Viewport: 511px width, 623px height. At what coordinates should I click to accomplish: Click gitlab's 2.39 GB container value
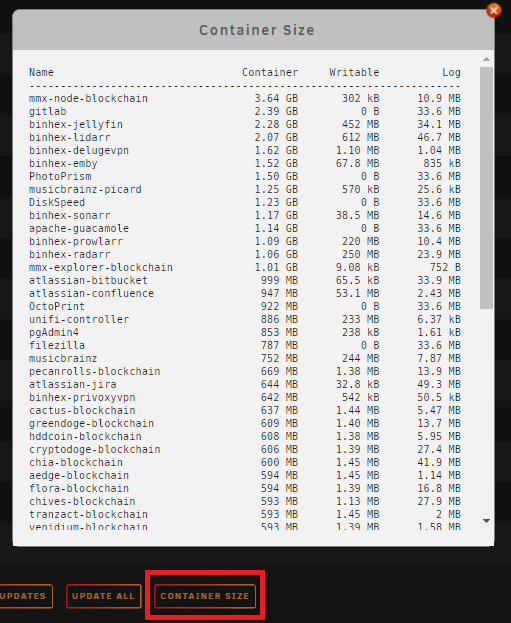click(276, 111)
